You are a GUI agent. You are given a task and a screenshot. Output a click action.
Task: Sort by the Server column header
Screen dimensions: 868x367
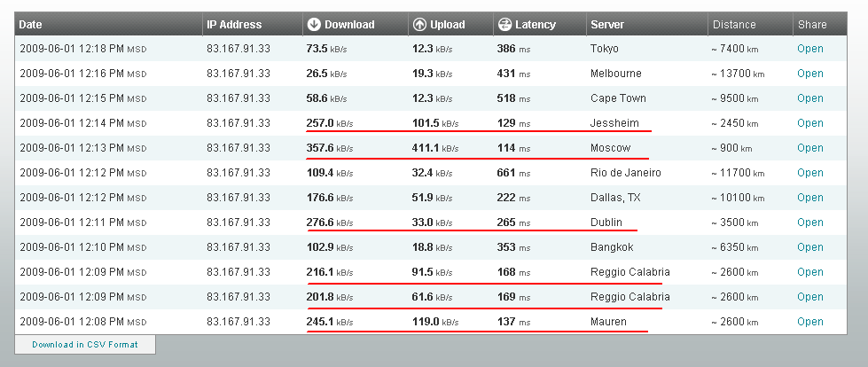click(x=607, y=25)
